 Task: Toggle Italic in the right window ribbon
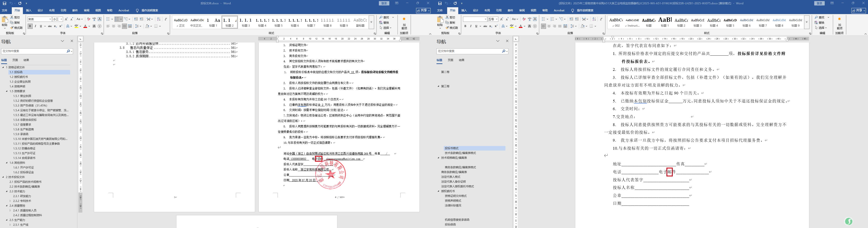coord(471,26)
